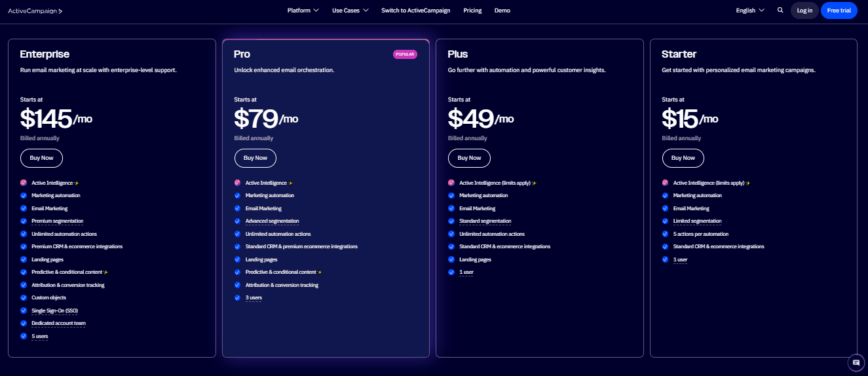Click check icon beside Enterprise Custom objects

click(x=24, y=297)
